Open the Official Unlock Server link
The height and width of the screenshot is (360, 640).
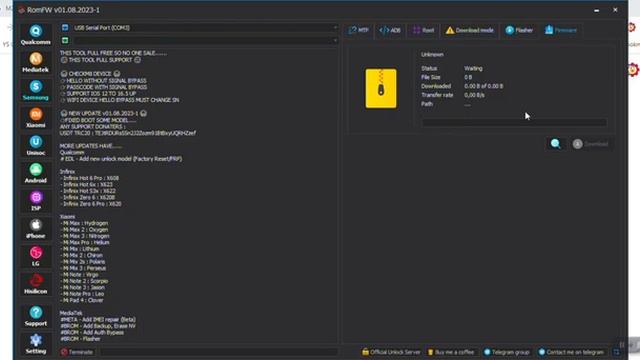[x=391, y=352]
